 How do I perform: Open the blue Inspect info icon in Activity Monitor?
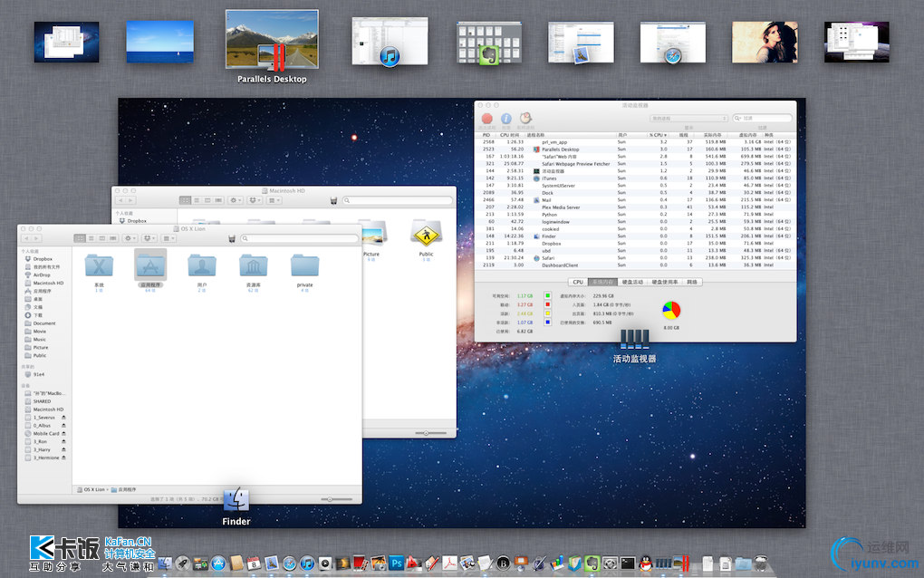505,119
